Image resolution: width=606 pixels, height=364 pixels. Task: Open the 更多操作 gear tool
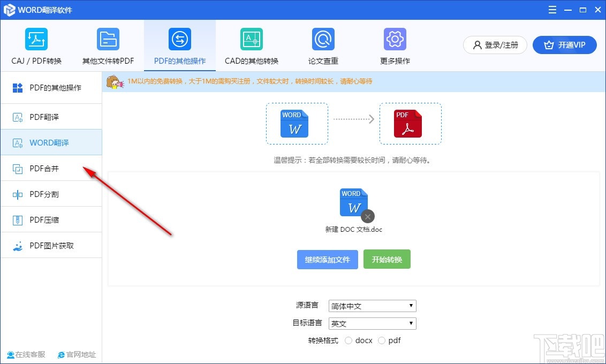395,45
